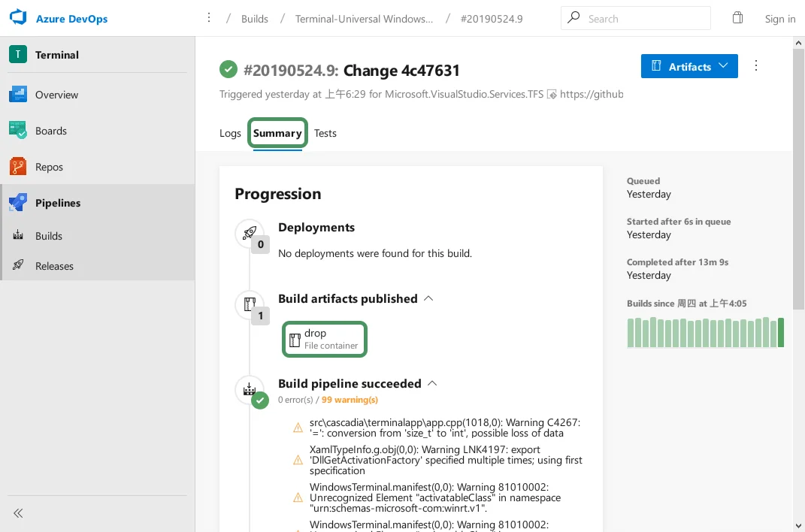Click the page vertical scrollbar thumb

(x=798, y=180)
